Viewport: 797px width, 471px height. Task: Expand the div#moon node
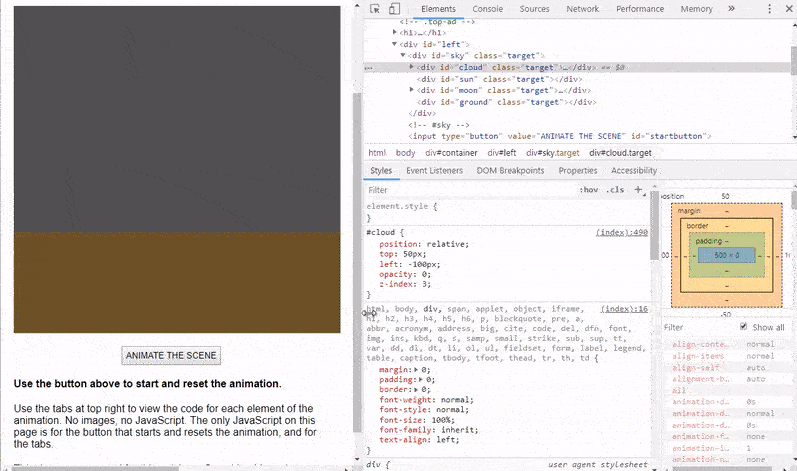(411, 90)
